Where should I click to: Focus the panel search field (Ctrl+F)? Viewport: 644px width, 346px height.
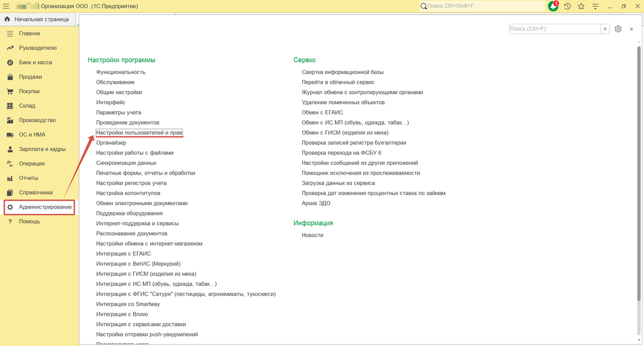(555, 29)
